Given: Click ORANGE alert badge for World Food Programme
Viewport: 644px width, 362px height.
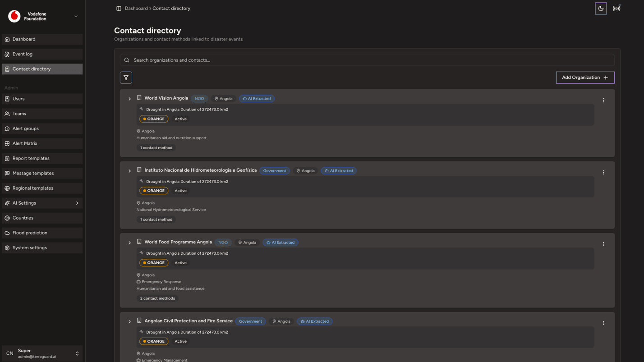Looking at the screenshot, I should 154,263.
